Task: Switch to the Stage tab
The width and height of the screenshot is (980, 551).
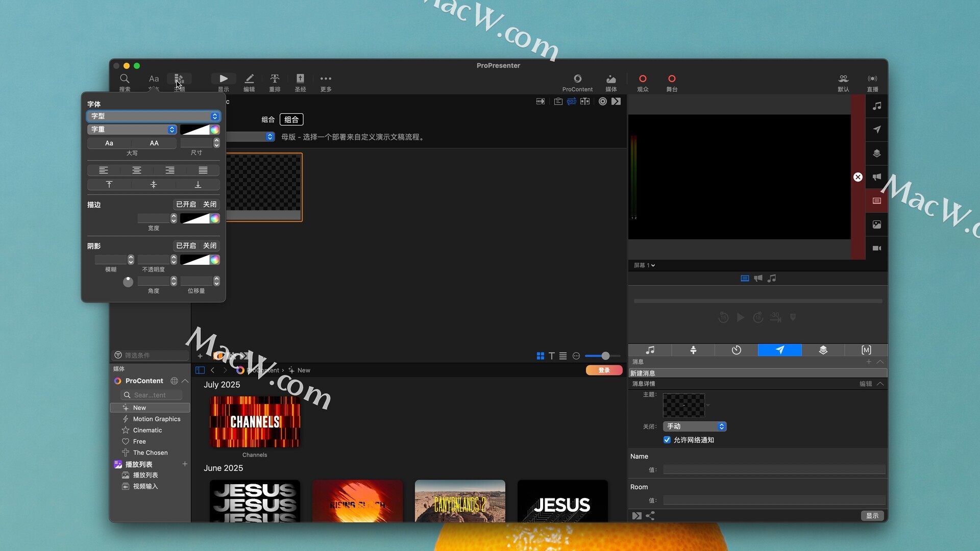Action: point(693,350)
